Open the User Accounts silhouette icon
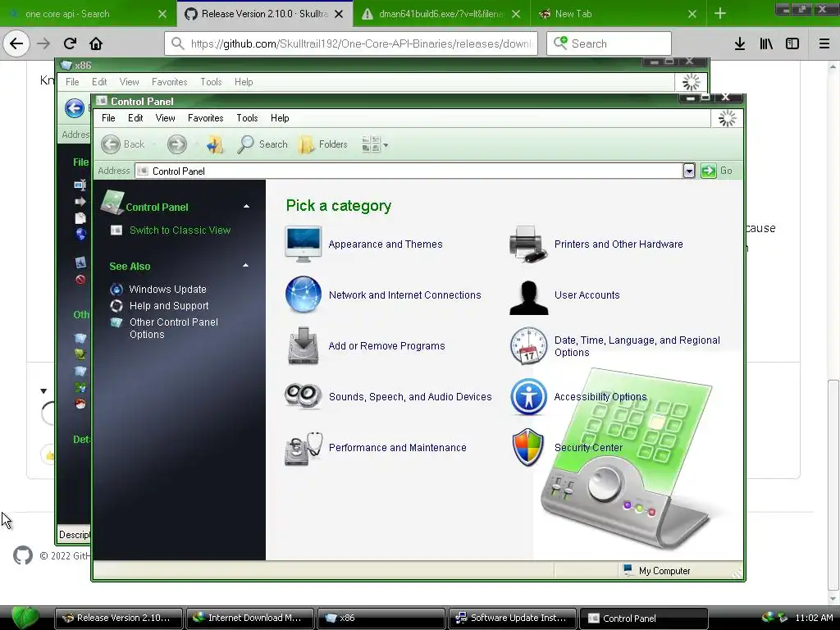840x630 pixels. pyautogui.click(x=528, y=296)
